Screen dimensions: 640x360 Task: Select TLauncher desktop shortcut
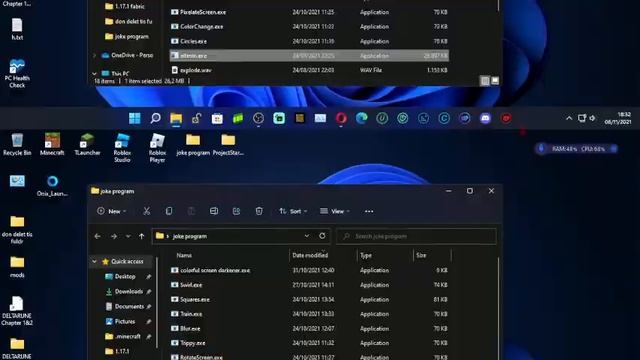(x=87, y=144)
